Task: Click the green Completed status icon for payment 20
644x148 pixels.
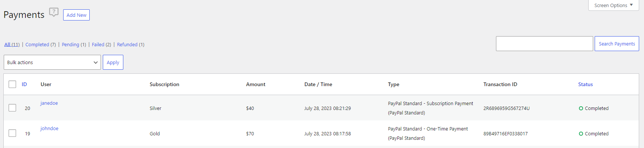Action: pyautogui.click(x=581, y=108)
